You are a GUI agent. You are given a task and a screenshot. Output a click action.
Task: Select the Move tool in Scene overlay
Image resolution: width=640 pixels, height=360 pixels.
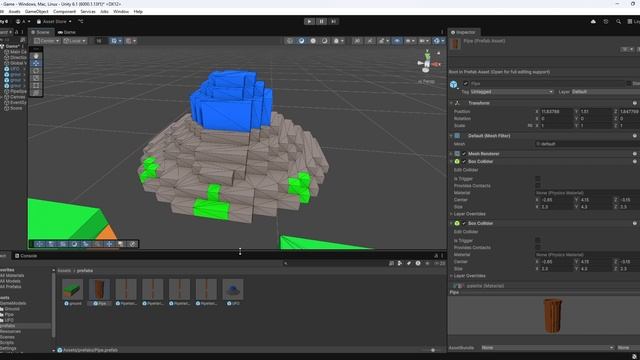pyautogui.click(x=36, y=63)
